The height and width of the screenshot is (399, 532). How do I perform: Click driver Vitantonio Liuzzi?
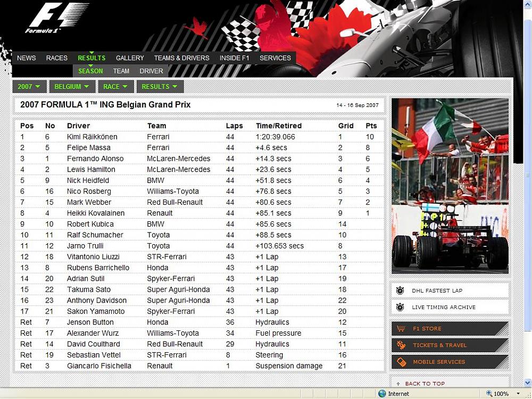coord(93,256)
